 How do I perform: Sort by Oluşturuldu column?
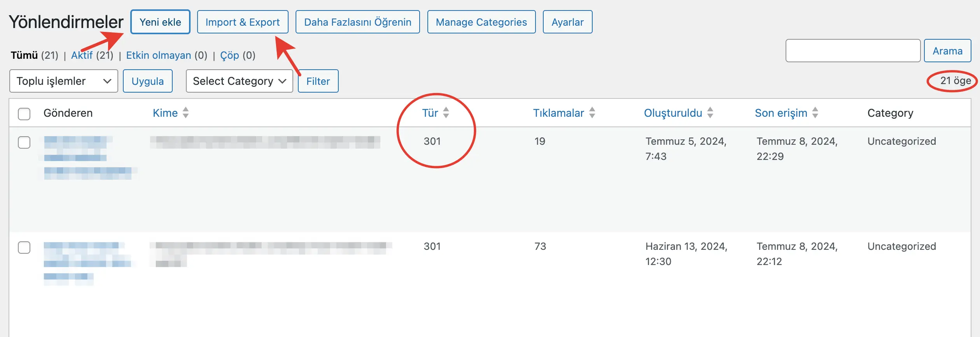coord(673,113)
